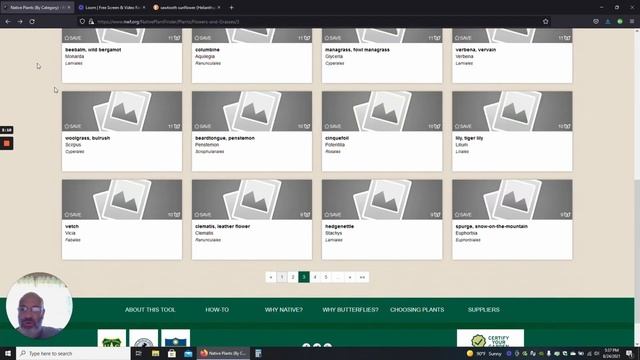Open the How-To footer link

(x=217, y=310)
